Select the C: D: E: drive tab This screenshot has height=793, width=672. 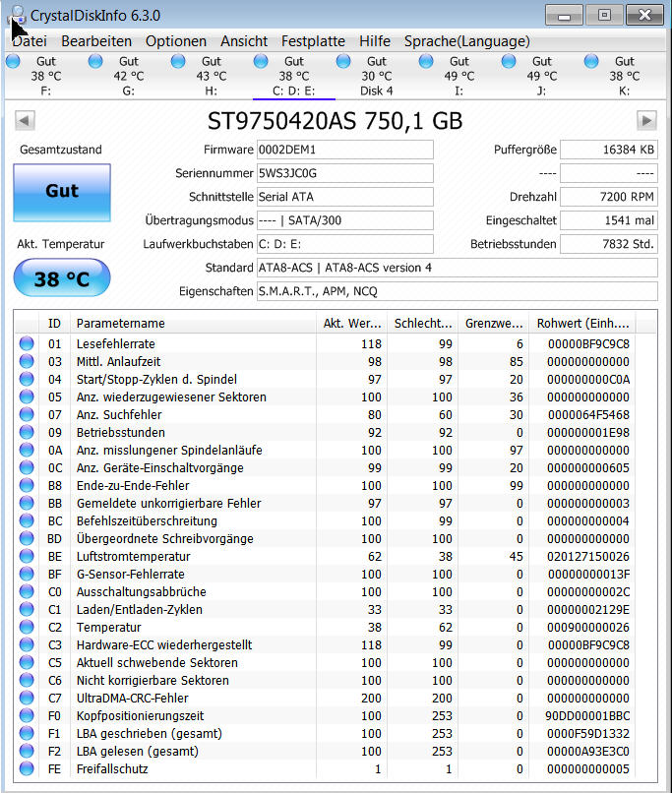click(294, 76)
